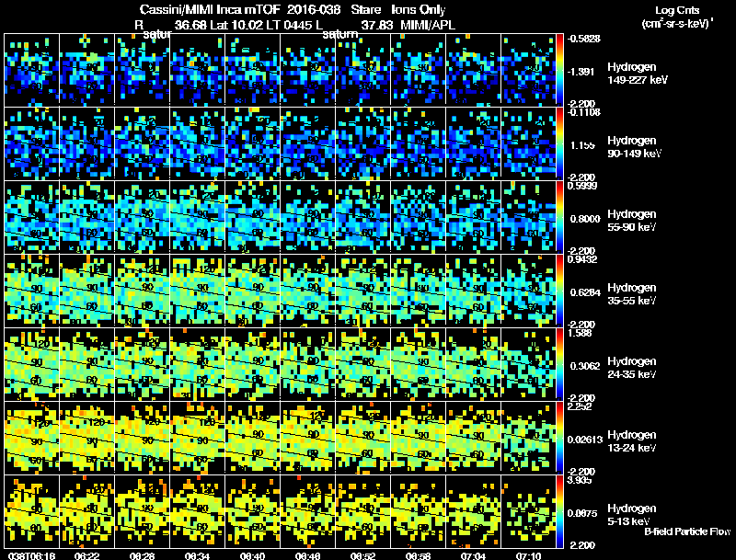Click the color bar beside Hydrogen 13-24 keV

click(x=559, y=438)
